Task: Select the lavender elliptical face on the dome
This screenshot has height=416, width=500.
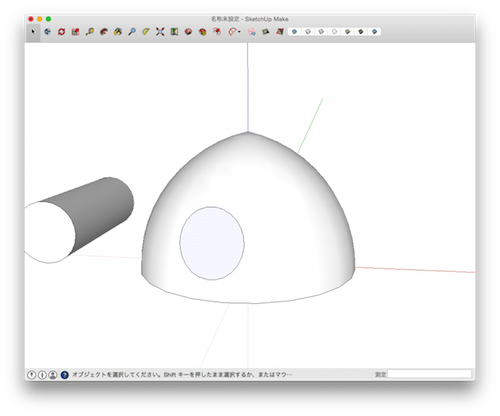Action: click(212, 243)
